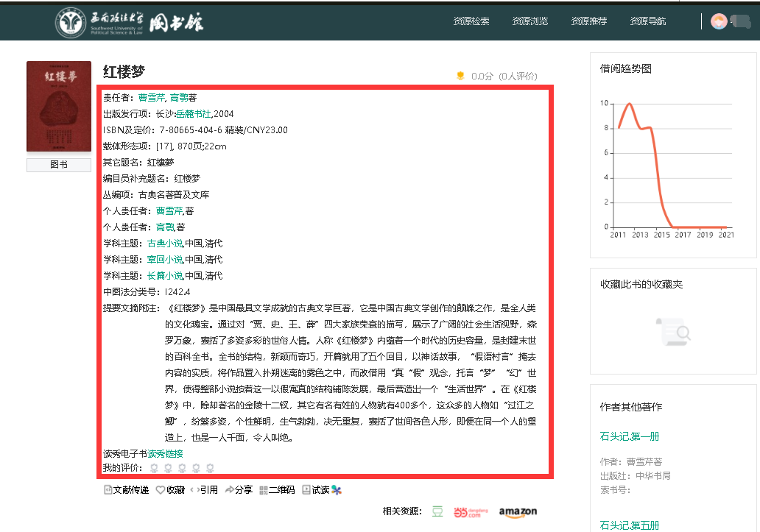Viewport: 760px width, 532px height.
Task: Open the Douban related resource icon
Action: [437, 511]
